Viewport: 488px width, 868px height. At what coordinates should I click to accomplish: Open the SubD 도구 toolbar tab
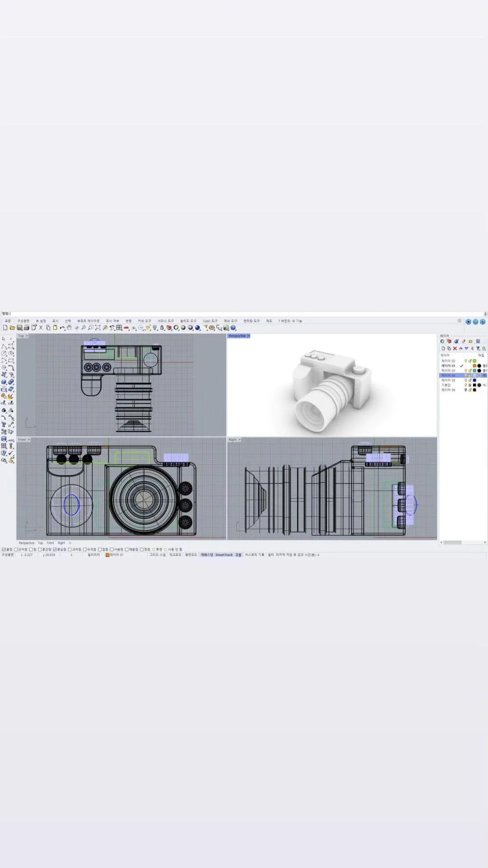click(x=210, y=321)
